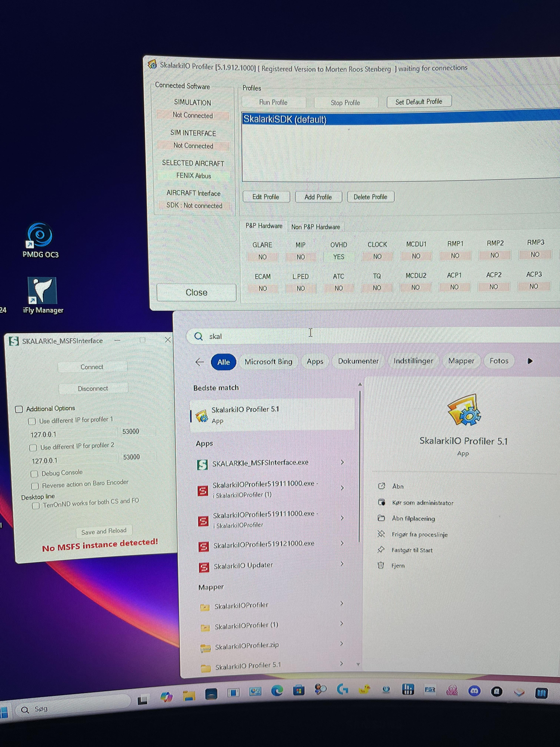
Task: Filter search results by Dokumenter
Action: pyautogui.click(x=358, y=361)
